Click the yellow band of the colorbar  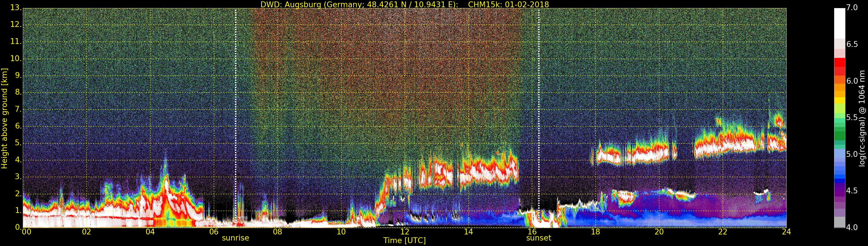point(839,100)
